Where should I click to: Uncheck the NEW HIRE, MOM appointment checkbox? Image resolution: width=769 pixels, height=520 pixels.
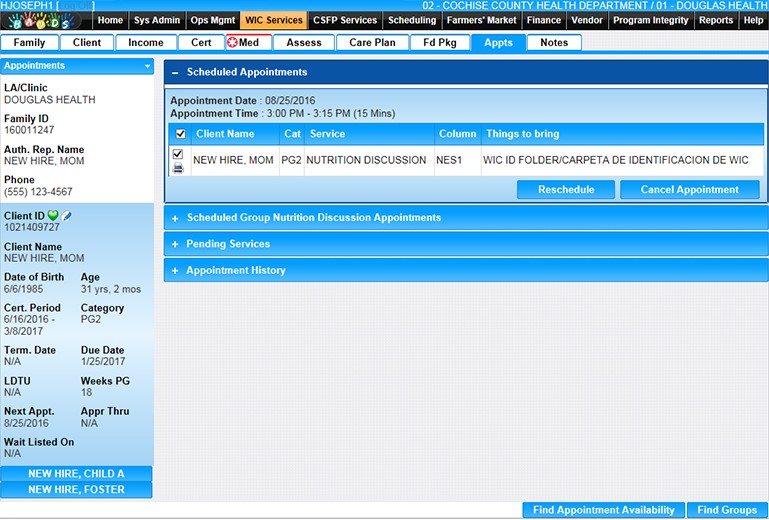178,154
